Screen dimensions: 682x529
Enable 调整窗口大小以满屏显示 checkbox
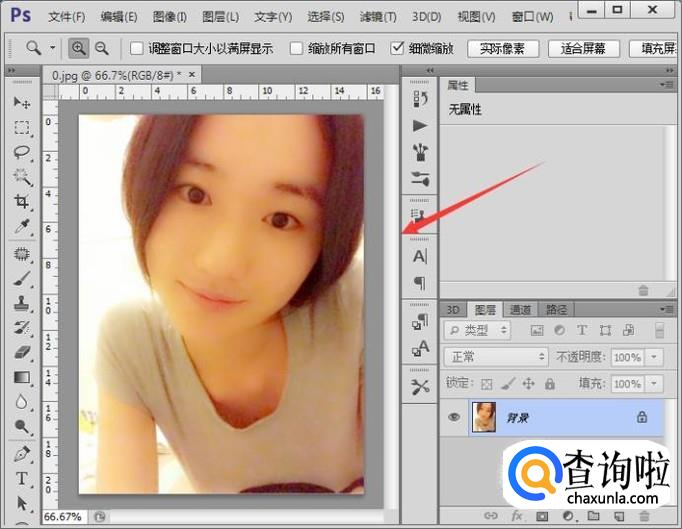pos(137,48)
